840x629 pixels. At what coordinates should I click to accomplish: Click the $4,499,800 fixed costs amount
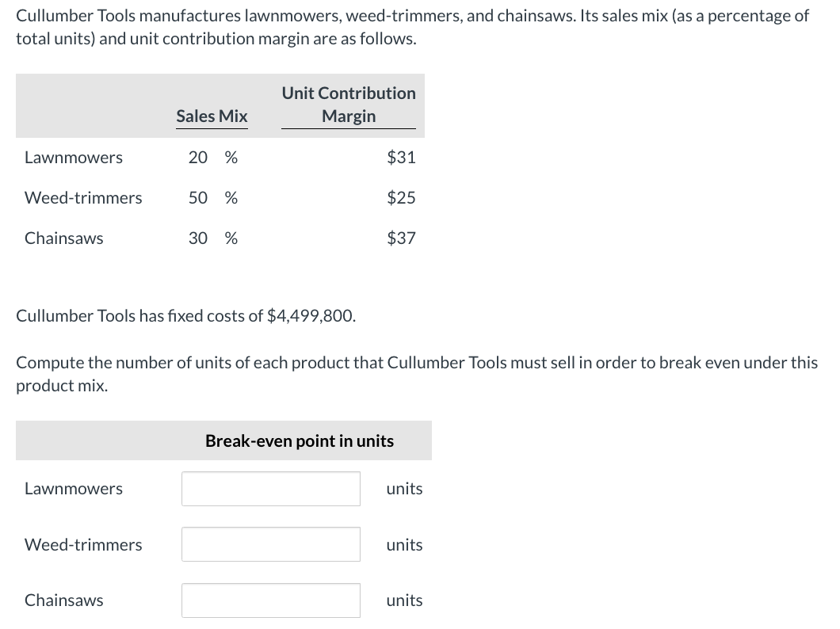(311, 317)
